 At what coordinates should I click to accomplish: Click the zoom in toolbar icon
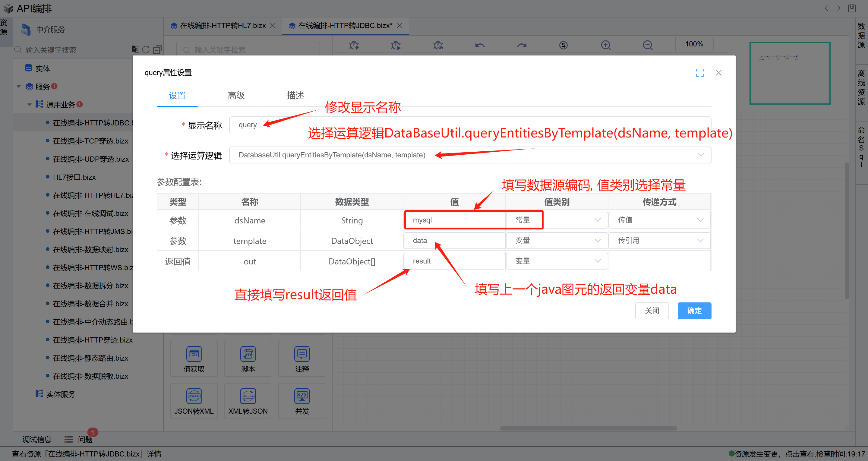605,45
